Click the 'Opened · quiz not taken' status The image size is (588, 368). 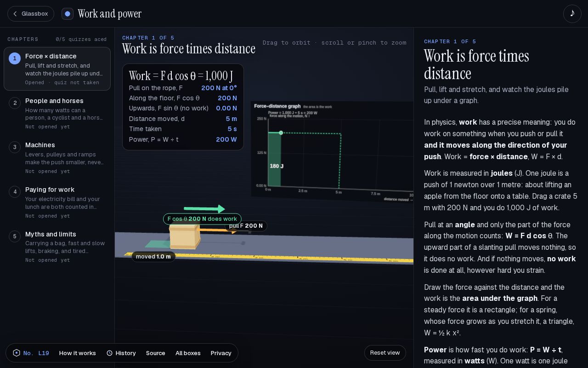click(x=62, y=82)
